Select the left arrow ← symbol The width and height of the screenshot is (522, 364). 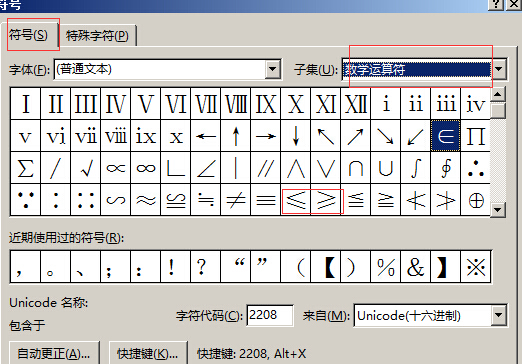pos(206,136)
